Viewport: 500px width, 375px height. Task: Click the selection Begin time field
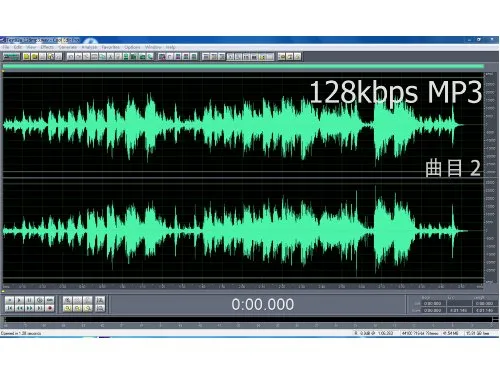click(433, 303)
